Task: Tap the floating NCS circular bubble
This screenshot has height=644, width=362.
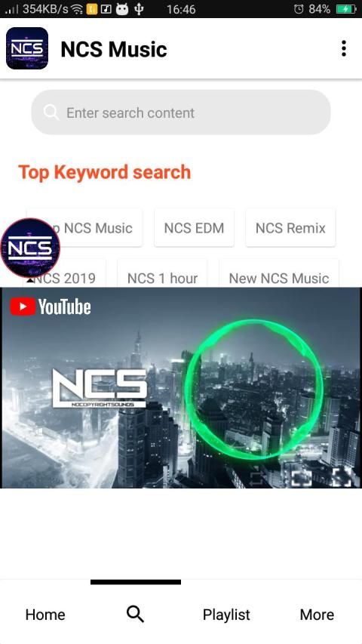Action: [30, 248]
